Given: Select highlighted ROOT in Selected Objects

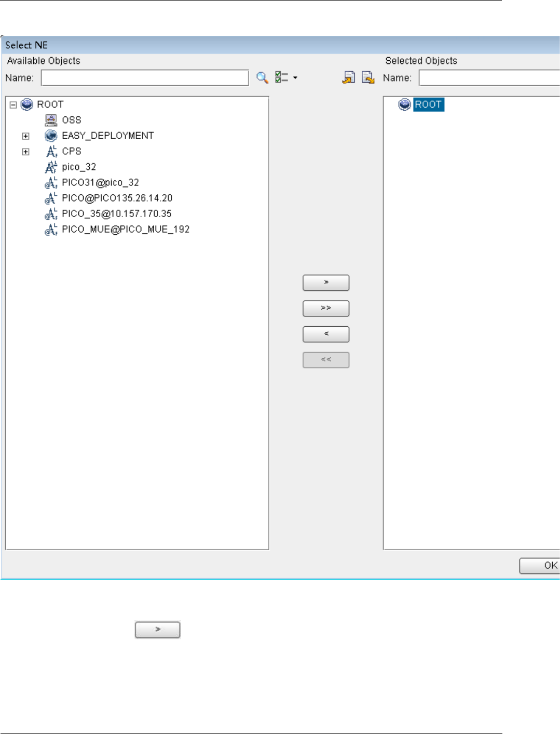Looking at the screenshot, I should (428, 104).
